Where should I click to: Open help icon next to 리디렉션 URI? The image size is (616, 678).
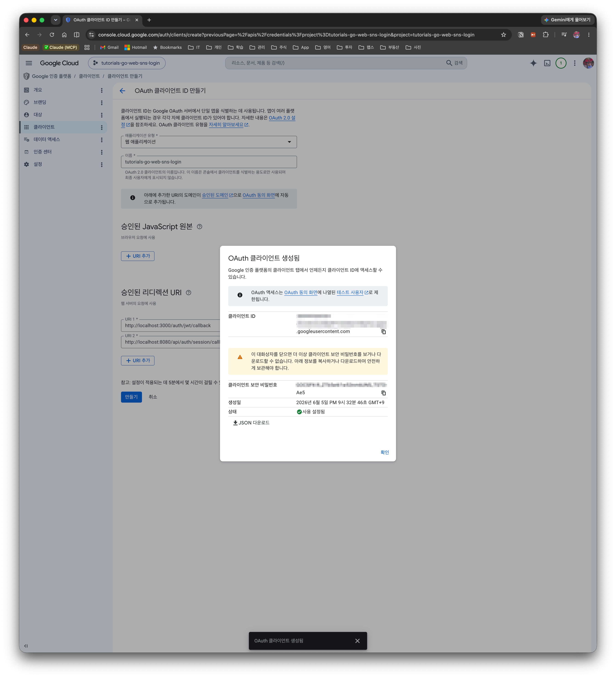point(189,293)
